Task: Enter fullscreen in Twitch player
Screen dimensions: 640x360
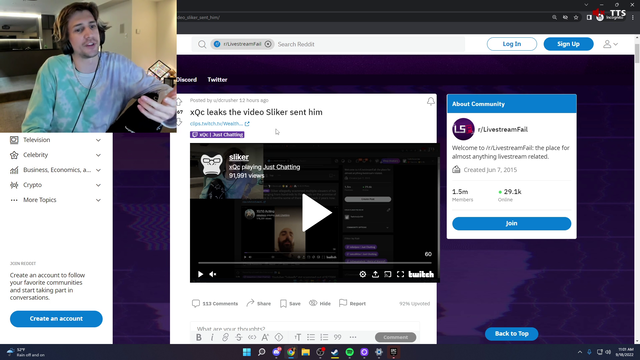Action: coord(400,274)
